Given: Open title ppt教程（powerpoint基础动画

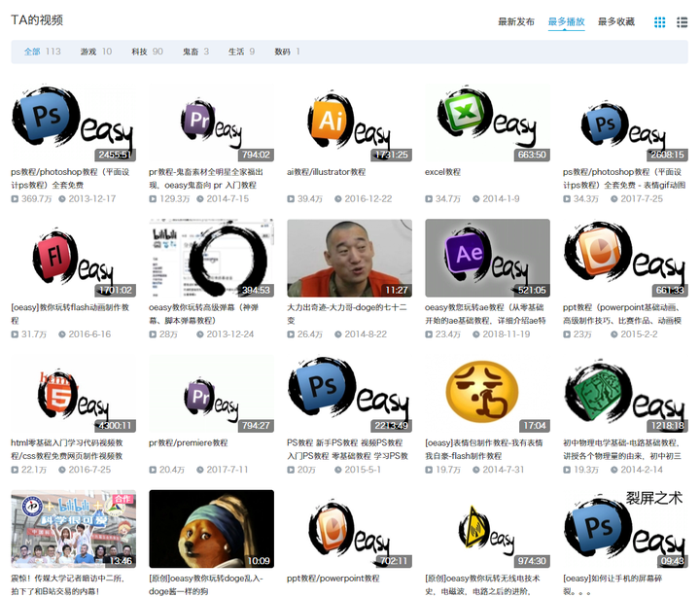Looking at the screenshot, I should coord(622,313).
